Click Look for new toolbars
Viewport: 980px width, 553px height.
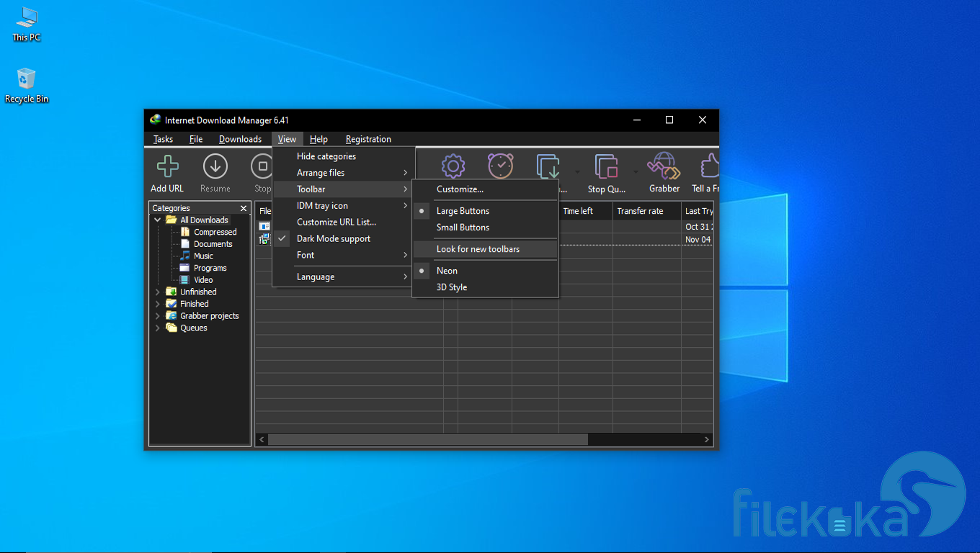(485, 249)
